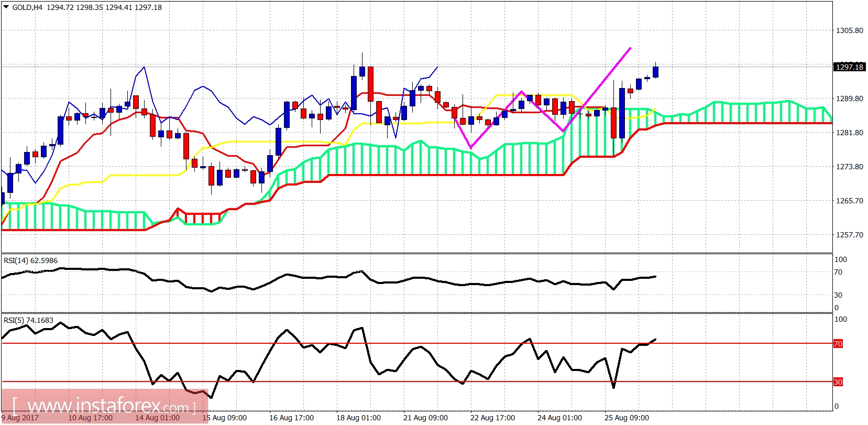This screenshot has height=425, width=868.
Task: Click the 1281.80 price axis label
Action: (x=849, y=133)
